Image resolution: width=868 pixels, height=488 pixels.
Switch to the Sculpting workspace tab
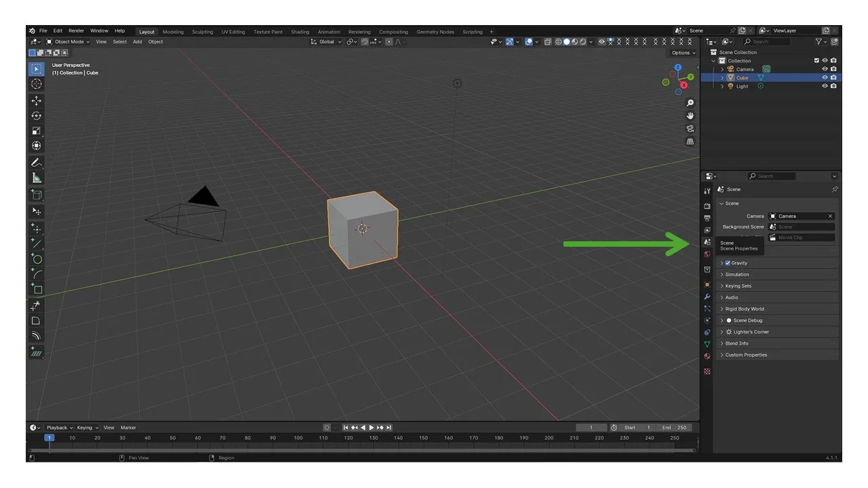coord(202,31)
